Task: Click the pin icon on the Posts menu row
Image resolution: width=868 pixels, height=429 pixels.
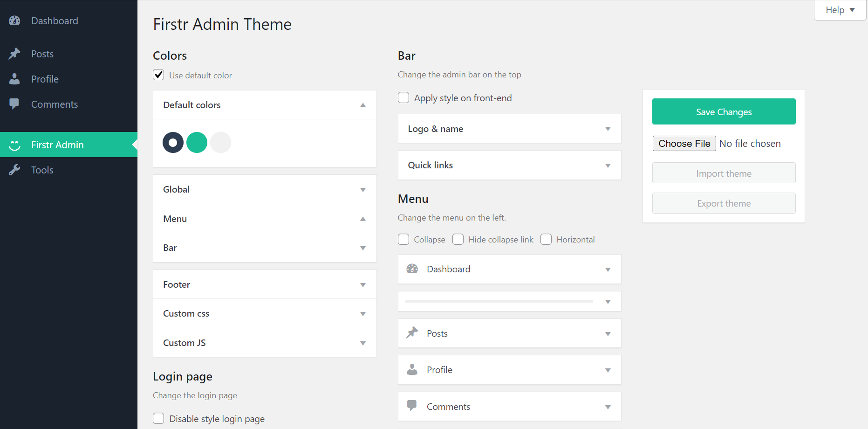Action: coord(412,332)
